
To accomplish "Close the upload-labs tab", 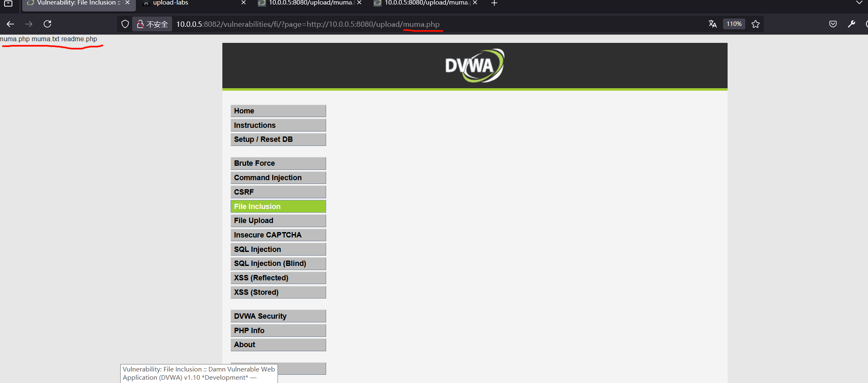I will [x=243, y=3].
